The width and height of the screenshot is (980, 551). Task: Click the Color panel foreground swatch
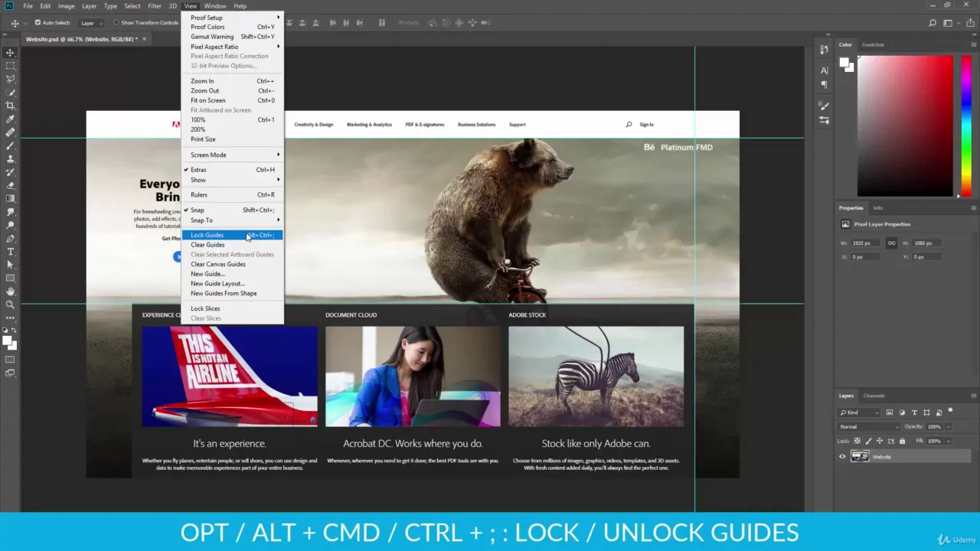844,63
